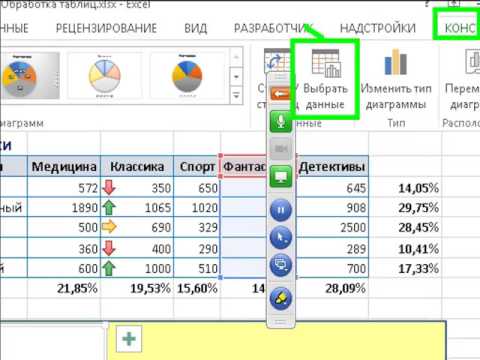Screen dimensions: 480x360
Task: Select the percentage cell 28,45%
Action: click(x=405, y=227)
